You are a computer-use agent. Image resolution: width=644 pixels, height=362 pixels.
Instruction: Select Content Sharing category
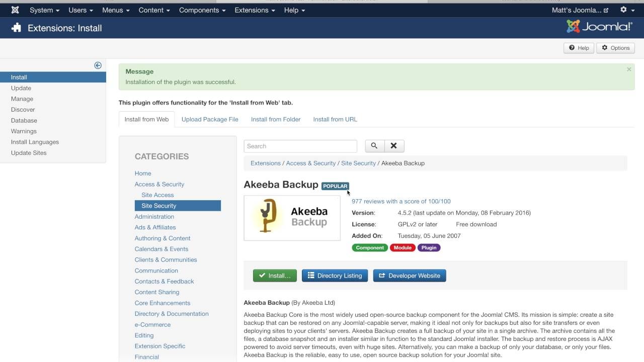click(157, 292)
